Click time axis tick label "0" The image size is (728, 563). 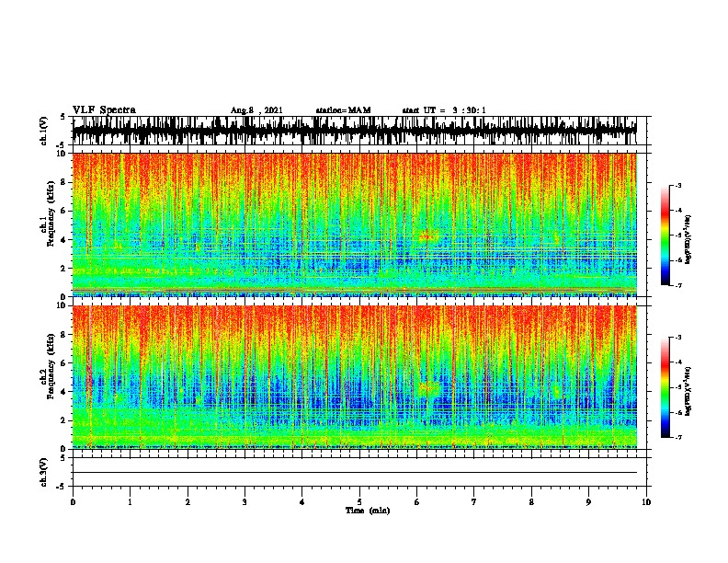(73, 502)
